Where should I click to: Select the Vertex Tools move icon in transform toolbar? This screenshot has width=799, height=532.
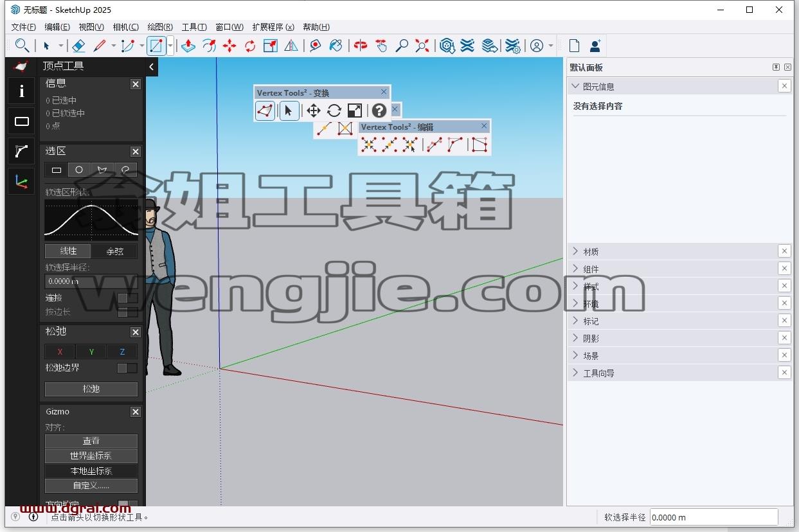(x=313, y=111)
